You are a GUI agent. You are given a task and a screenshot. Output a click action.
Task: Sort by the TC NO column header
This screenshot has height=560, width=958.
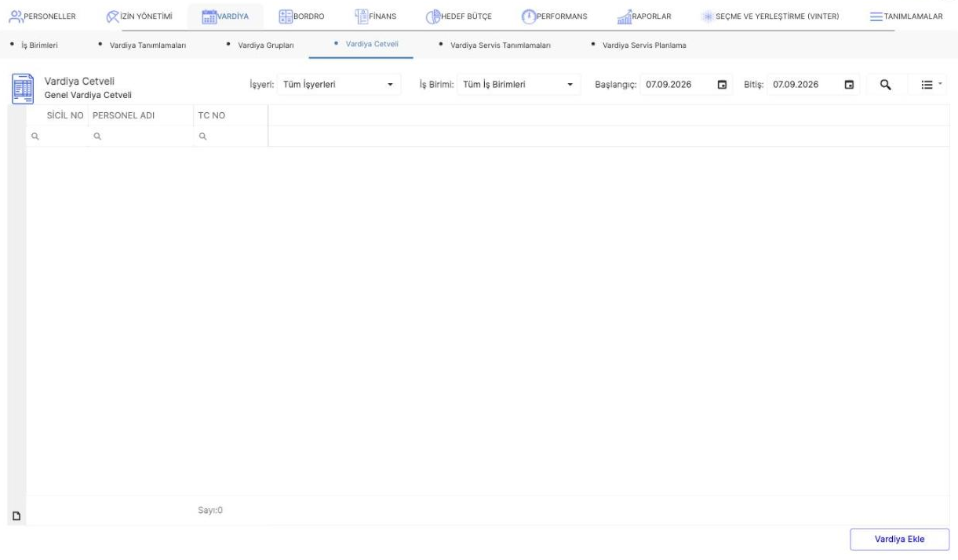click(212, 115)
